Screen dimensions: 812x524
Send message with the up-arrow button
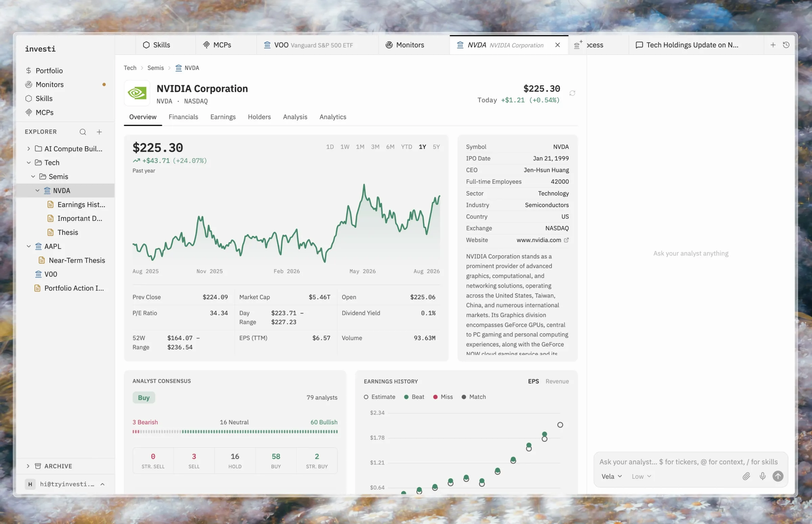777,476
